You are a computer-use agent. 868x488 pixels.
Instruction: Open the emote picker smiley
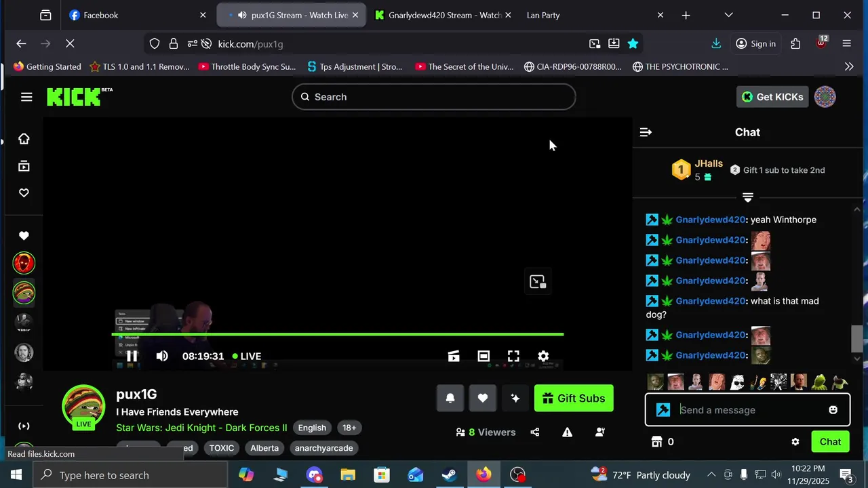[833, 410]
